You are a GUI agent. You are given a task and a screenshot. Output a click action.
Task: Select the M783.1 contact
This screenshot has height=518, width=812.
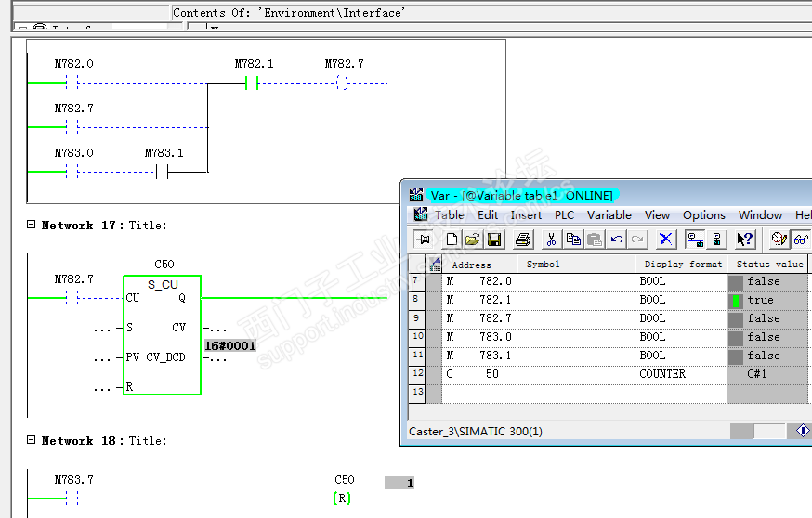pyautogui.click(x=162, y=172)
